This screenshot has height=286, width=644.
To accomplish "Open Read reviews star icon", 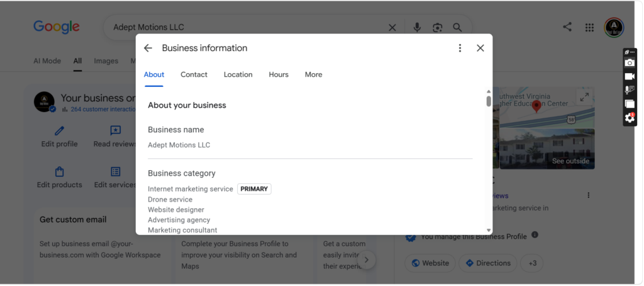I will pyautogui.click(x=116, y=131).
